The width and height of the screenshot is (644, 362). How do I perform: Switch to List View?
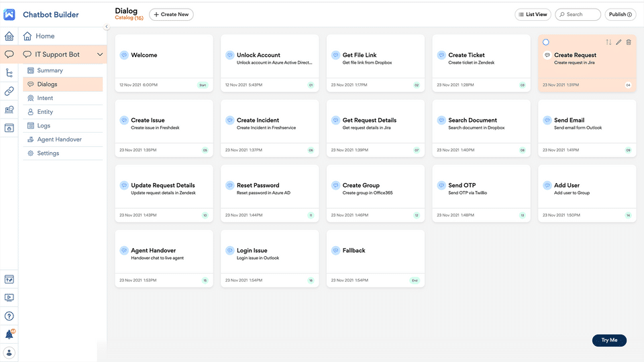pyautogui.click(x=533, y=14)
